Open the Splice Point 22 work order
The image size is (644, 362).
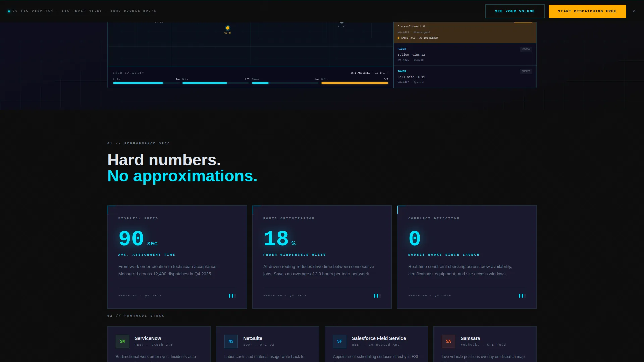point(465,54)
